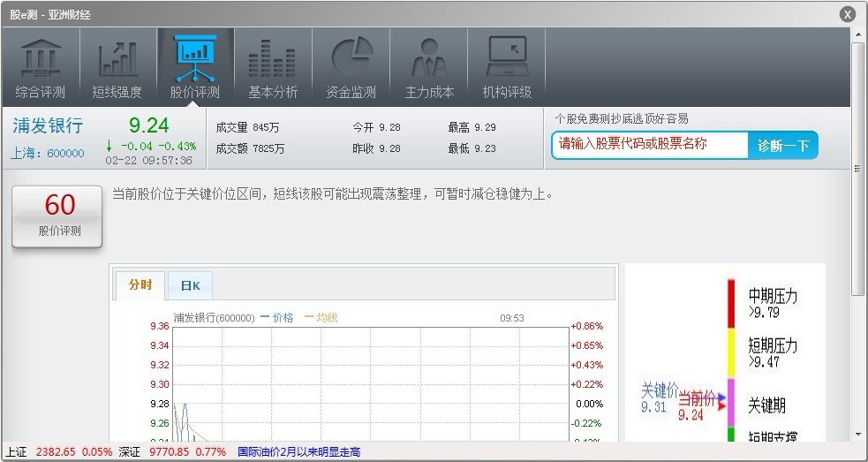Image resolution: width=868 pixels, height=462 pixels.
Task: Open the 主力成本 person icon tab
Action: [x=429, y=67]
